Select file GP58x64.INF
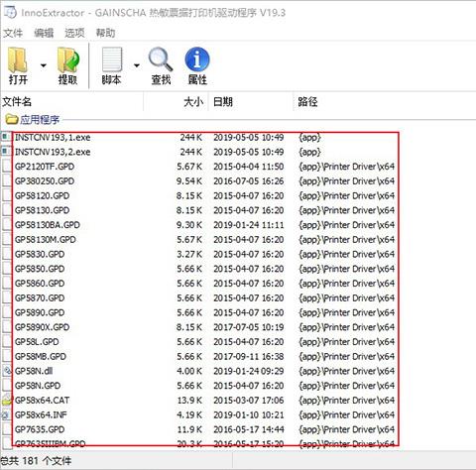 (x=41, y=414)
